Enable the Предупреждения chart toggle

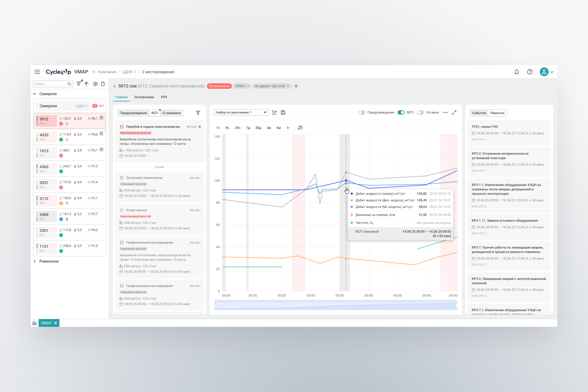(x=361, y=112)
